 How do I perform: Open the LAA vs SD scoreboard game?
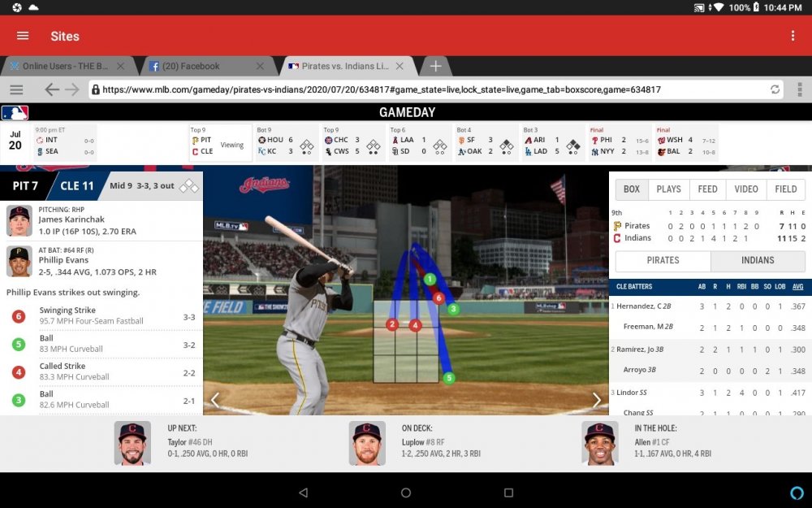click(420, 142)
